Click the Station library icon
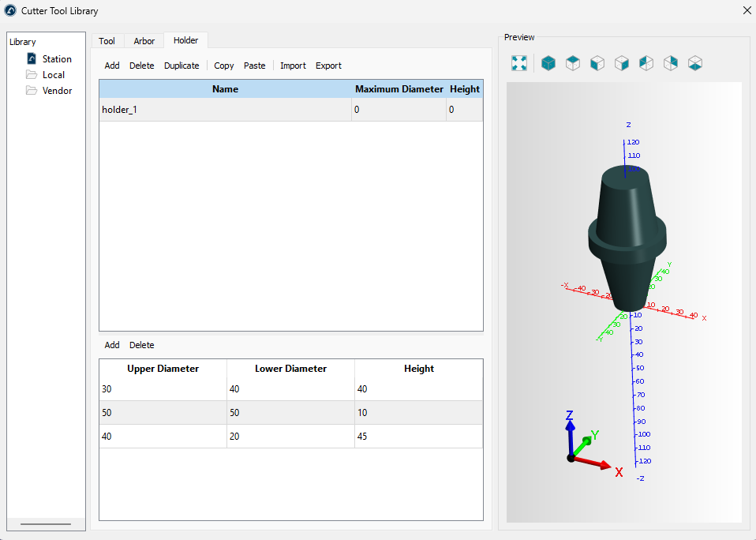The height and width of the screenshot is (540, 756). tap(32, 59)
